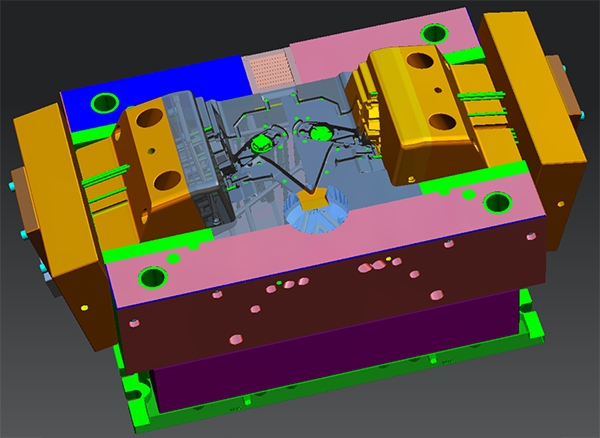Pick the green guide bushing on the blue plate
600x438 pixels.
pos(104,103)
